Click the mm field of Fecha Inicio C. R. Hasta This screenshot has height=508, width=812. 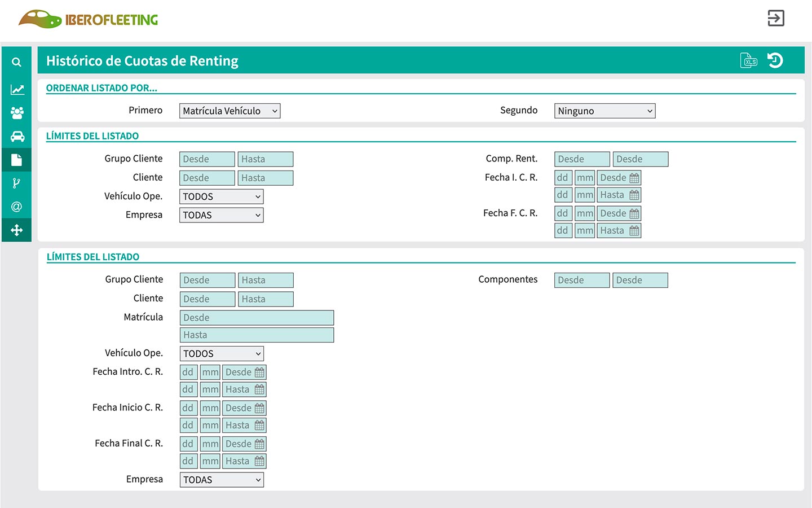[210, 425]
